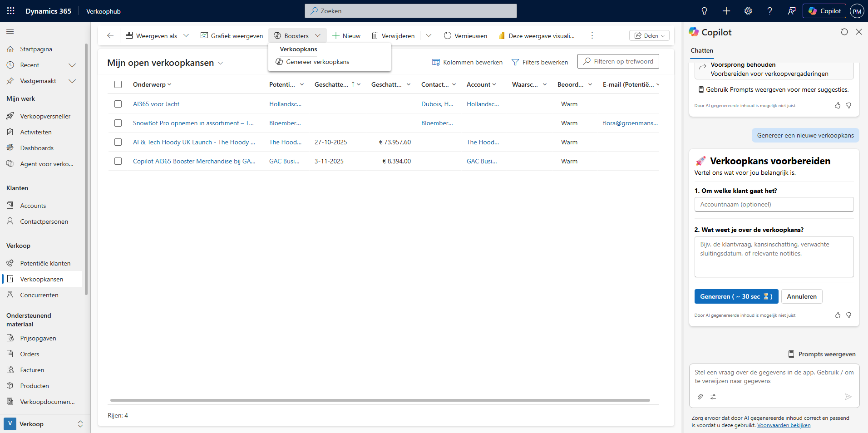Collapse the left navigation hamburger menu

tap(10, 32)
